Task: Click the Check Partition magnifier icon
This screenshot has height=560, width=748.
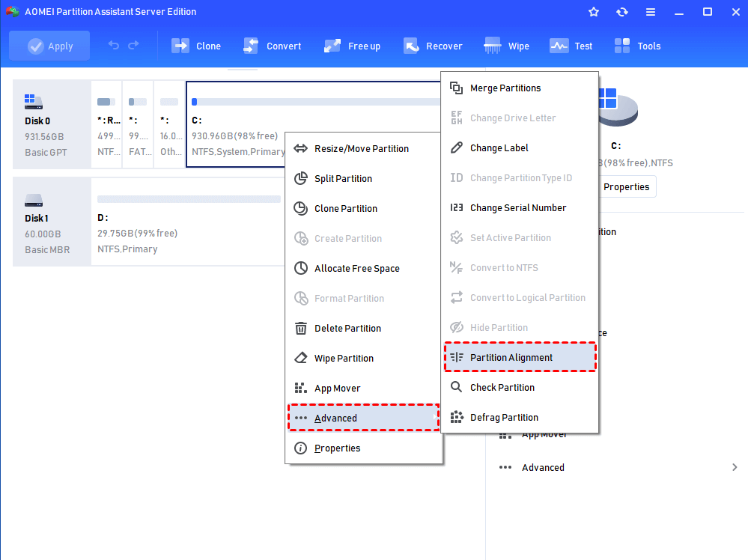Action: 457,387
